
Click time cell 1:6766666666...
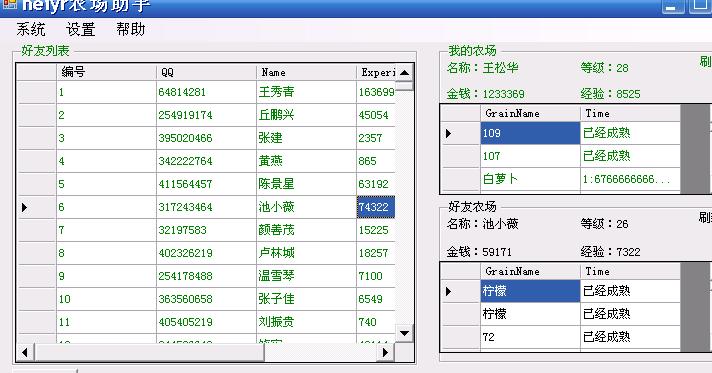pos(630,179)
